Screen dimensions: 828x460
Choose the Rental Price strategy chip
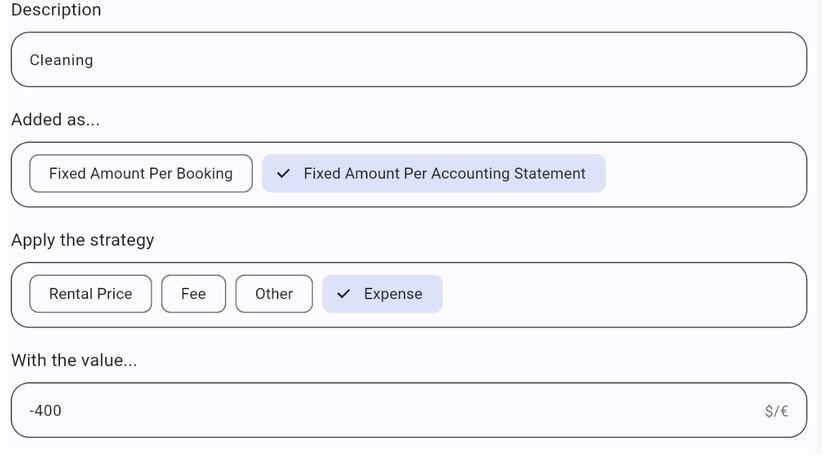coord(91,294)
